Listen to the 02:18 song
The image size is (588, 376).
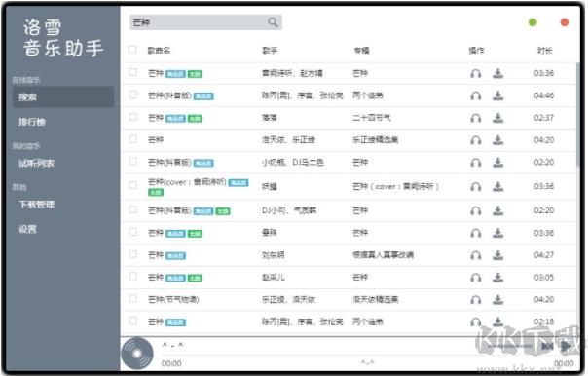(475, 321)
